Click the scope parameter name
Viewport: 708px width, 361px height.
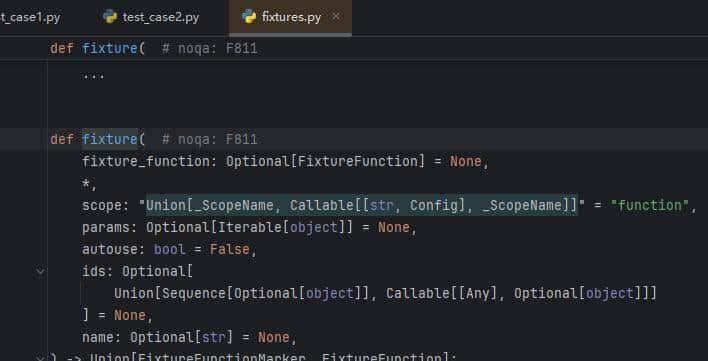click(x=102, y=206)
